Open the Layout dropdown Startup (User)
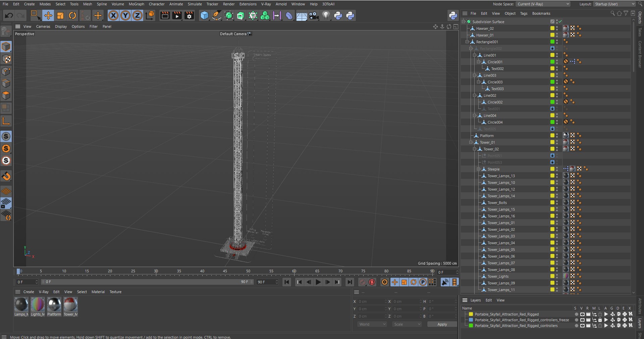The image size is (644, 339). click(x=614, y=4)
